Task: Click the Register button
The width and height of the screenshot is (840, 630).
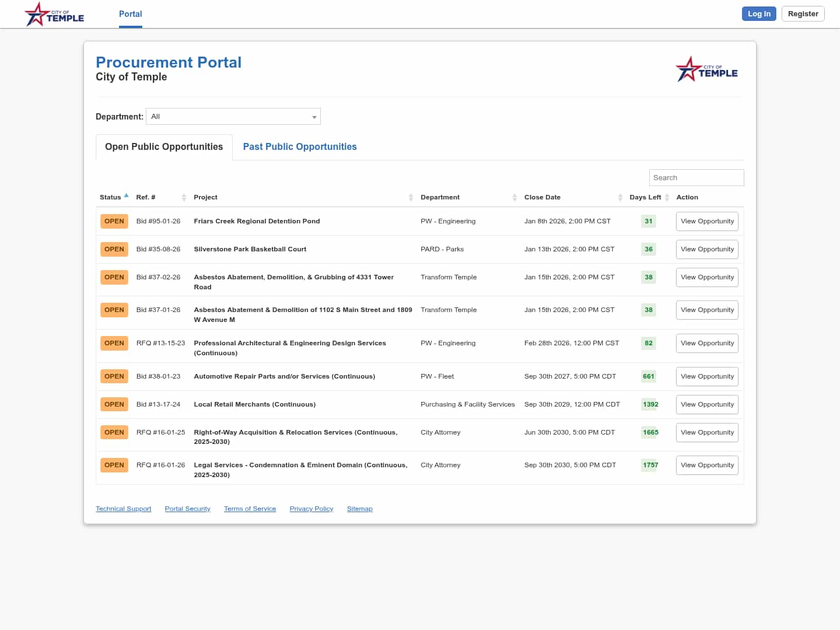Action: pyautogui.click(x=803, y=14)
